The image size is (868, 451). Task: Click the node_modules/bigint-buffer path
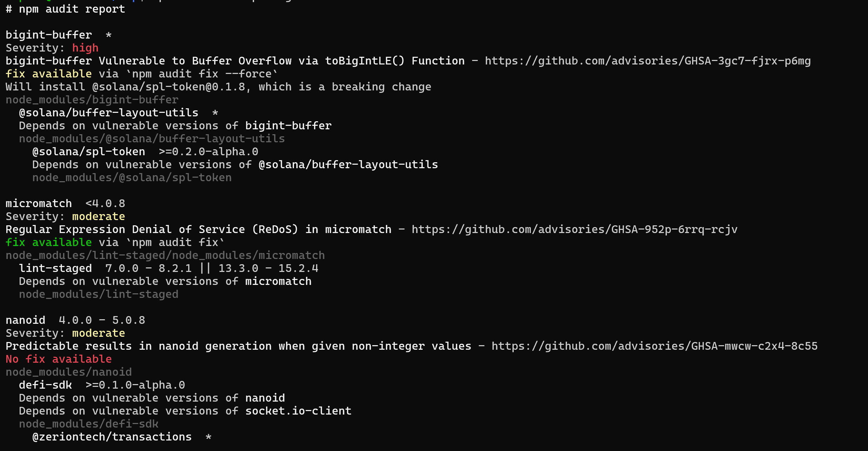[92, 100]
